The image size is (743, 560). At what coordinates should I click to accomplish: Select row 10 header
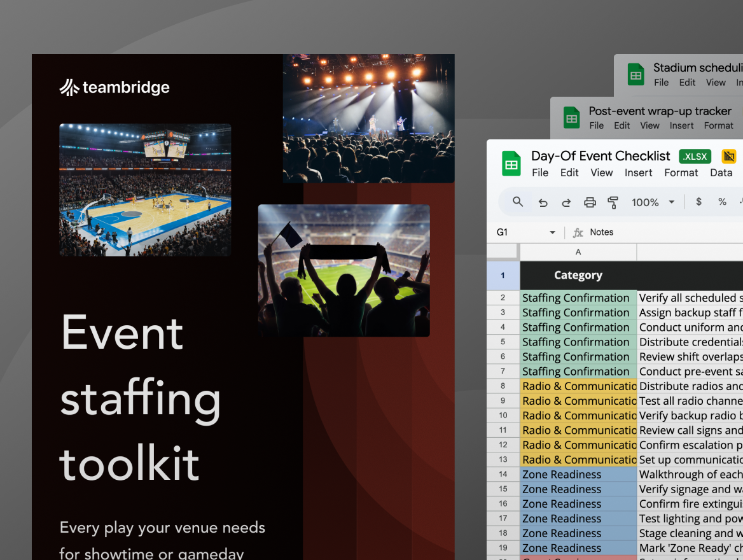pos(503,416)
